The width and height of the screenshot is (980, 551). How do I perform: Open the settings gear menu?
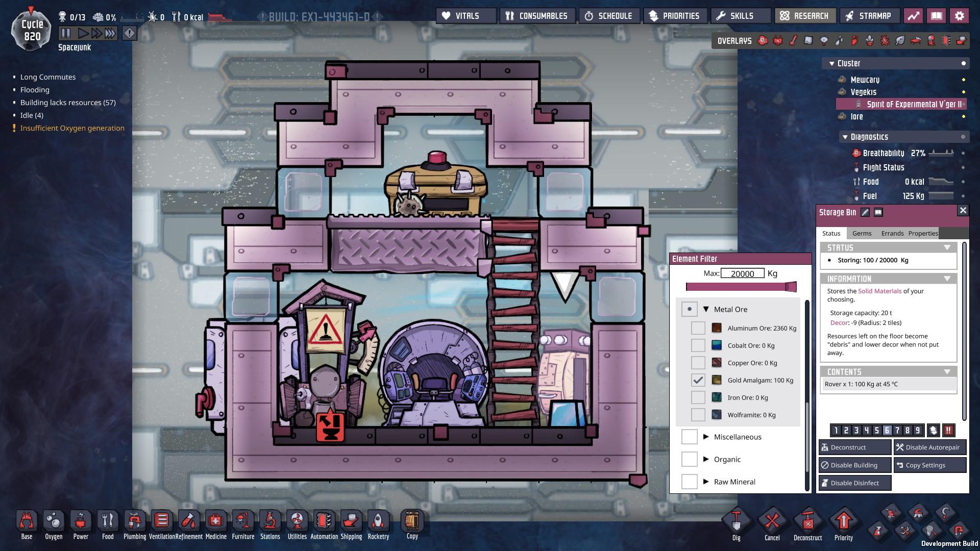click(959, 16)
